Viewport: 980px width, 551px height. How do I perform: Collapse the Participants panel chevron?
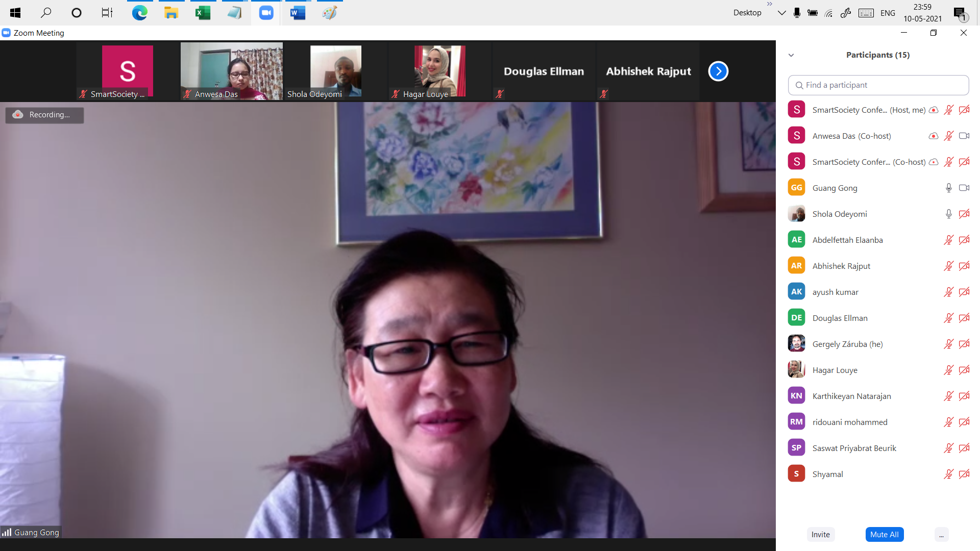point(791,55)
